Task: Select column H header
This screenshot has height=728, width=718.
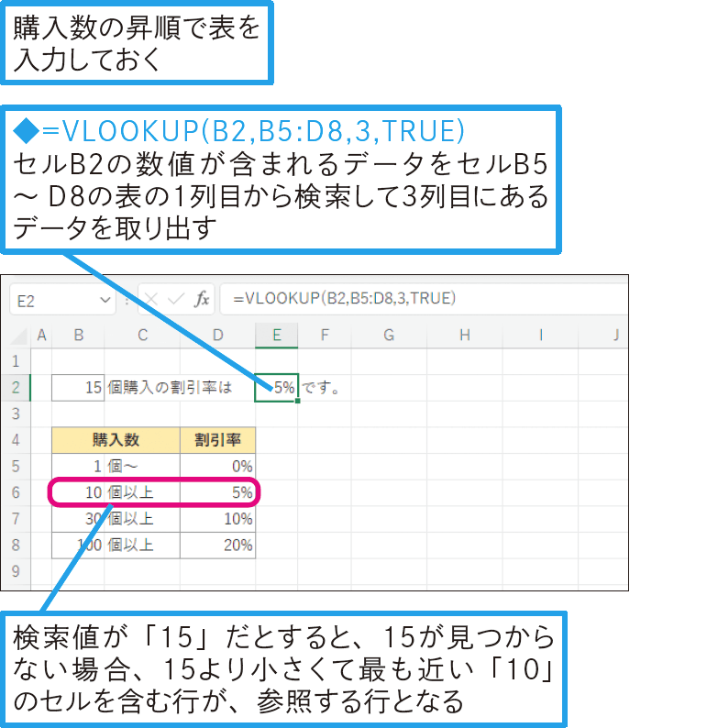Action: click(x=464, y=336)
